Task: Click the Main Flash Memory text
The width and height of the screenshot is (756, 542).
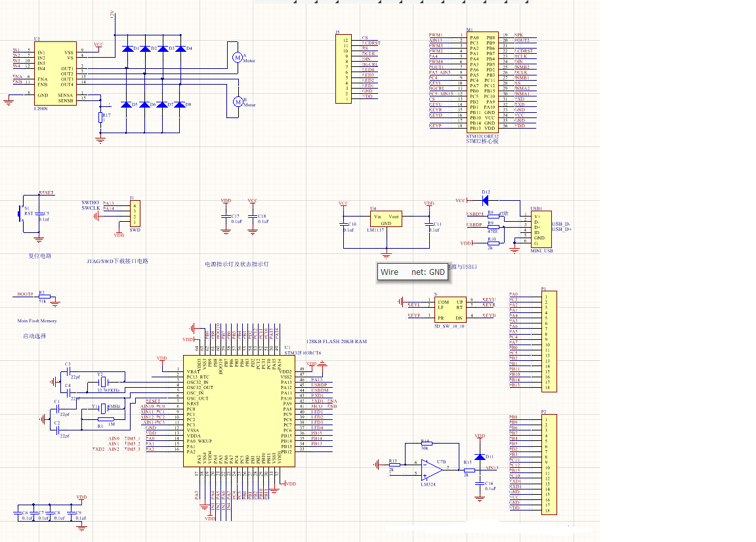Action: (x=37, y=321)
